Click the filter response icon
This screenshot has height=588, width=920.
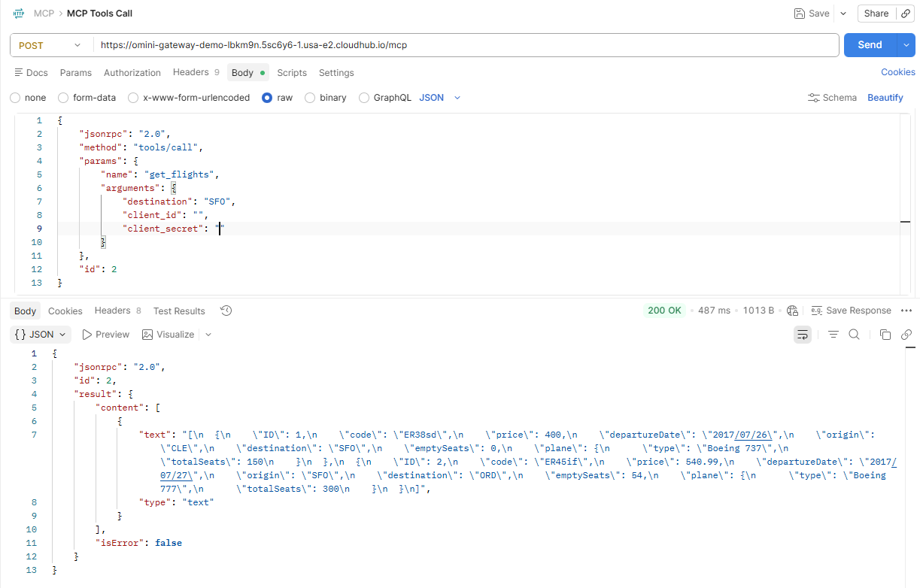(833, 335)
